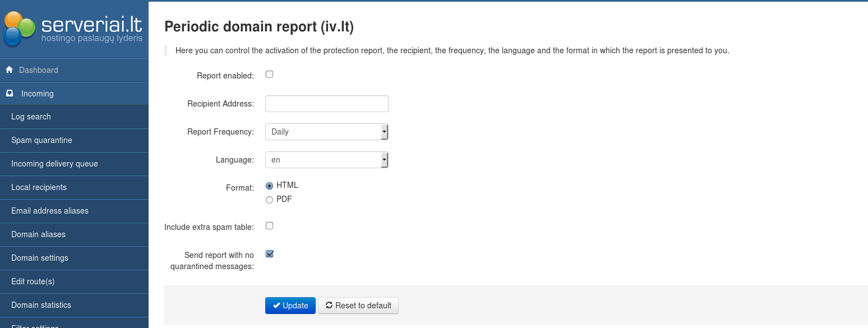Select Domain settings menu item
The height and width of the screenshot is (328, 868).
(40, 258)
